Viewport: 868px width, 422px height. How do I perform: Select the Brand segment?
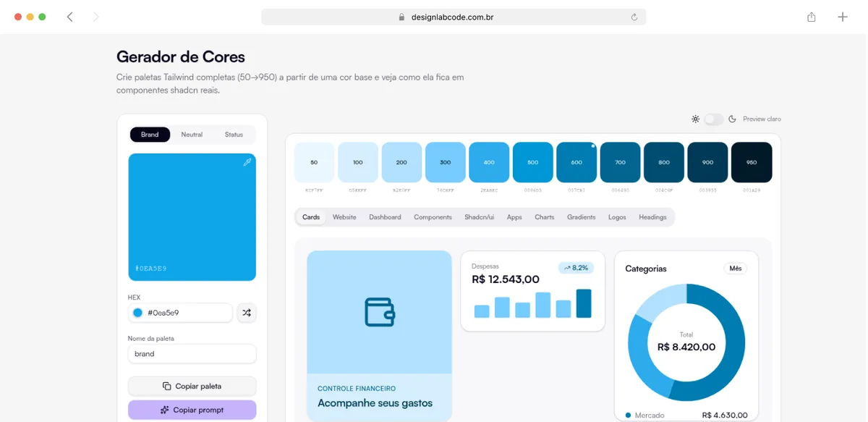point(150,135)
